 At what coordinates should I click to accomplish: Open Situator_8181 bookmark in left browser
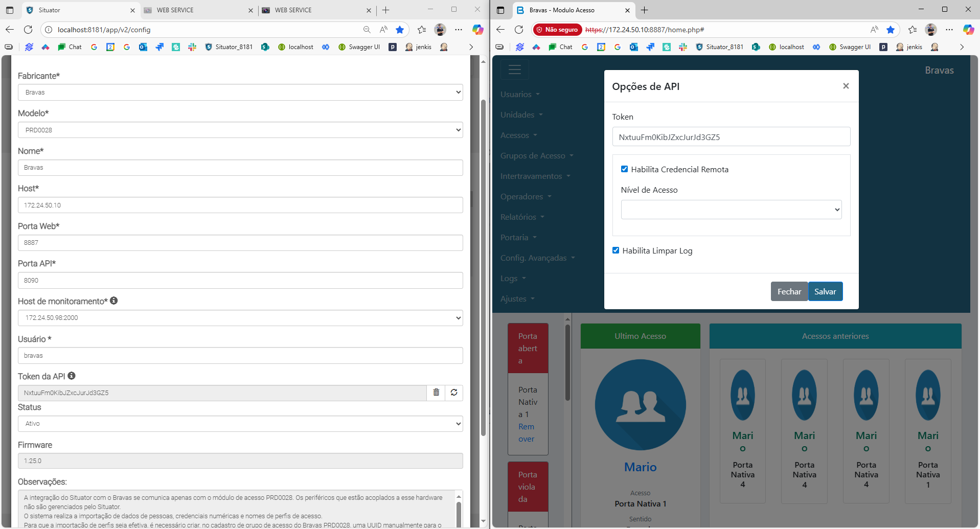[x=229, y=47]
